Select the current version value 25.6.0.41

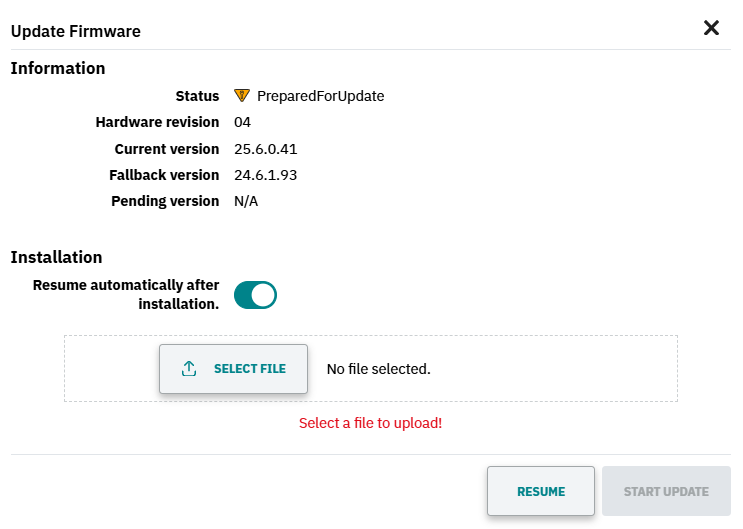[x=265, y=149]
